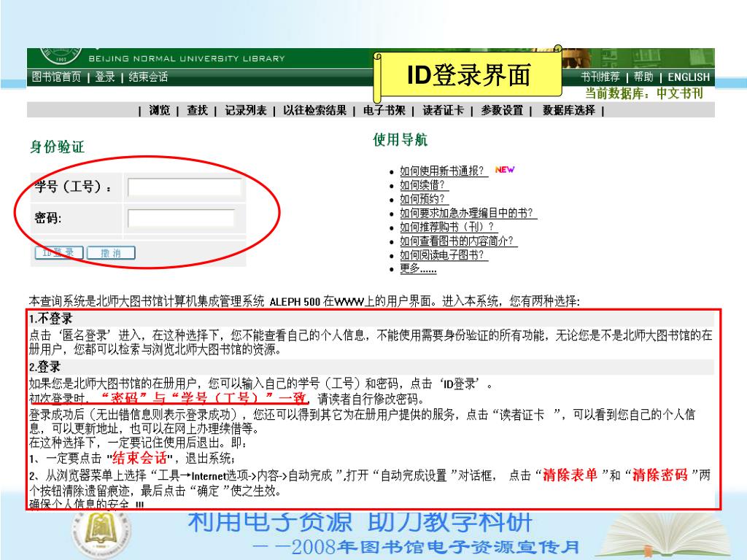
Task: Open the 参数设置 menu item
Action: click(x=502, y=111)
